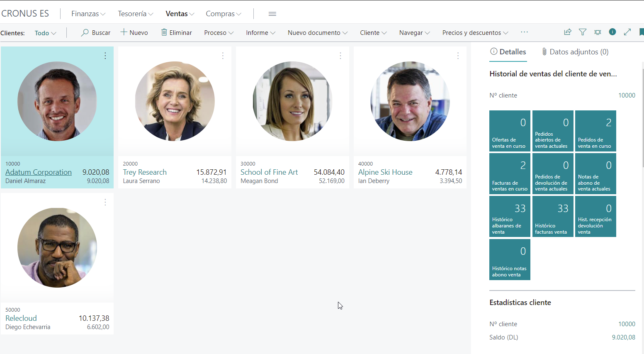The height and width of the screenshot is (354, 644).
Task: Open Precios y descuentos dropdown
Action: coord(476,32)
